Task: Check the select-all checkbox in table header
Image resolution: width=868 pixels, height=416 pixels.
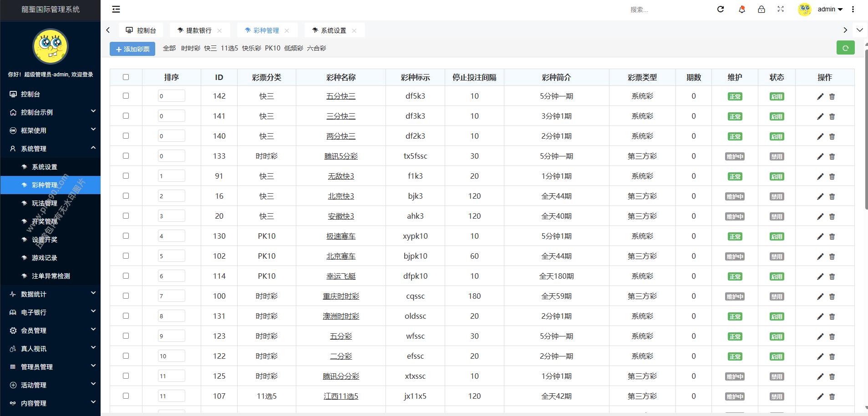Action: (x=126, y=77)
